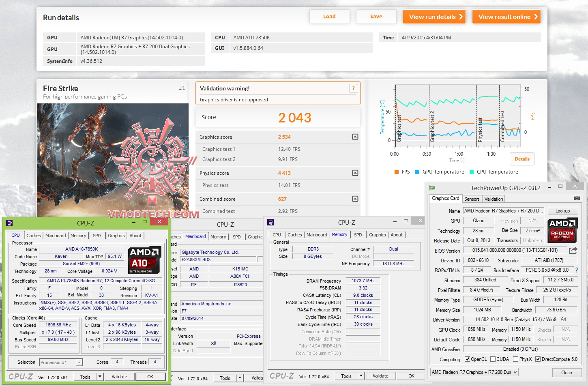The width and height of the screenshot is (588, 386).
Task: Click the Combined score value 627
Action: 282,199
